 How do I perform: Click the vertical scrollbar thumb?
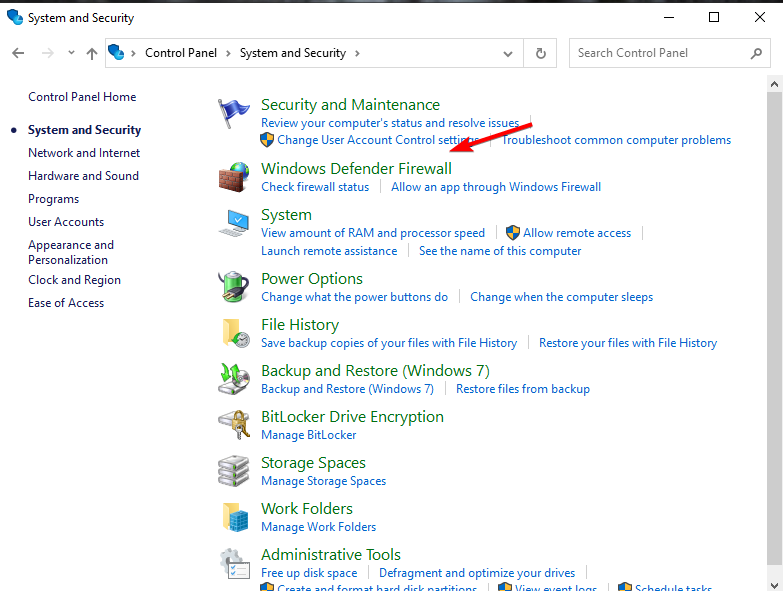coord(775,329)
